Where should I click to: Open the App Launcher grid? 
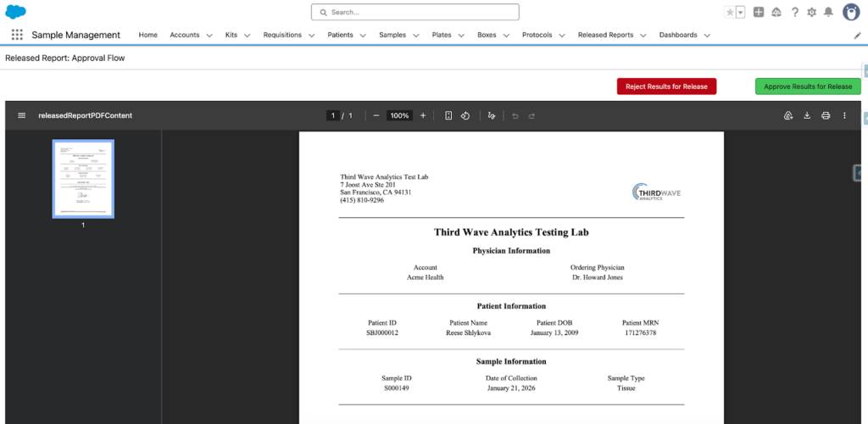(17, 35)
